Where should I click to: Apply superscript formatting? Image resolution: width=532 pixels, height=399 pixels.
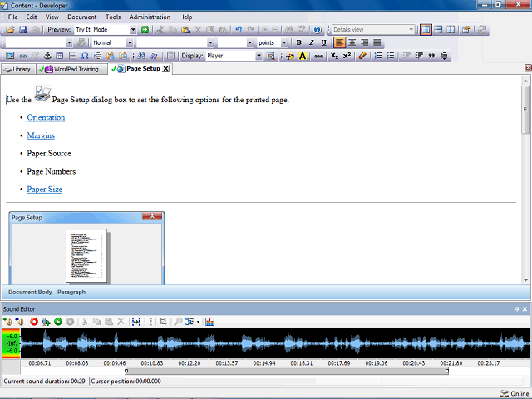tap(347, 56)
